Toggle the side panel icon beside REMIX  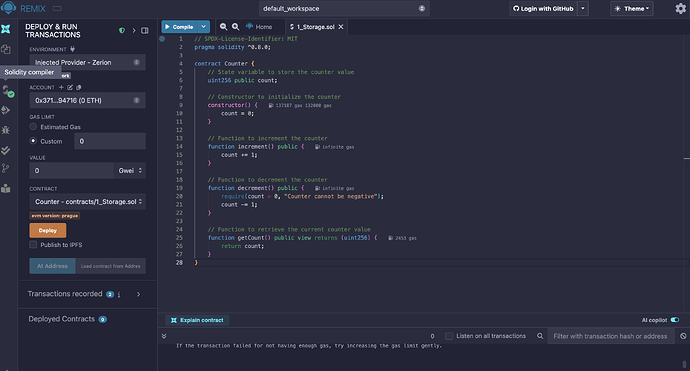[57, 8]
